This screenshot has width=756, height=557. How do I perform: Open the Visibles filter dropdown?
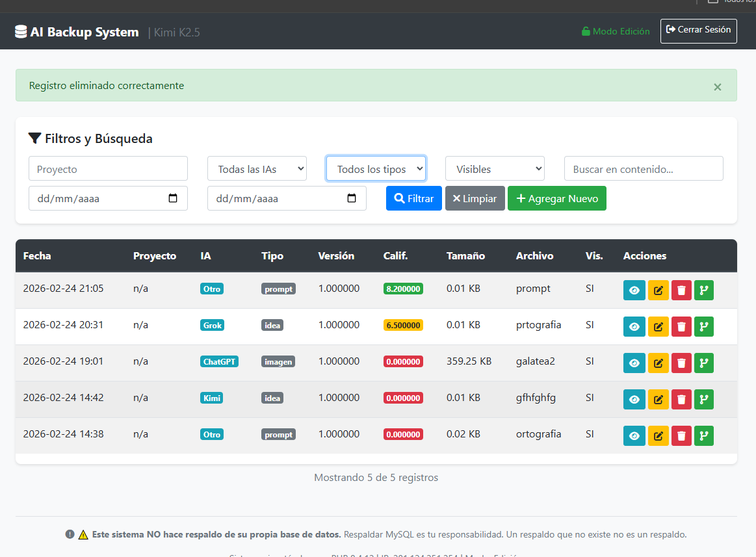coord(495,169)
